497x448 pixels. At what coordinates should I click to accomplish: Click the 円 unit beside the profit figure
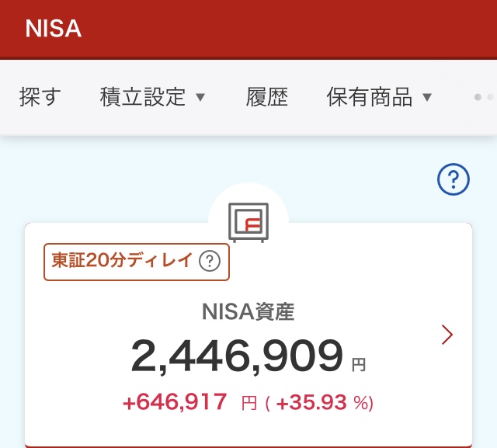click(x=248, y=403)
